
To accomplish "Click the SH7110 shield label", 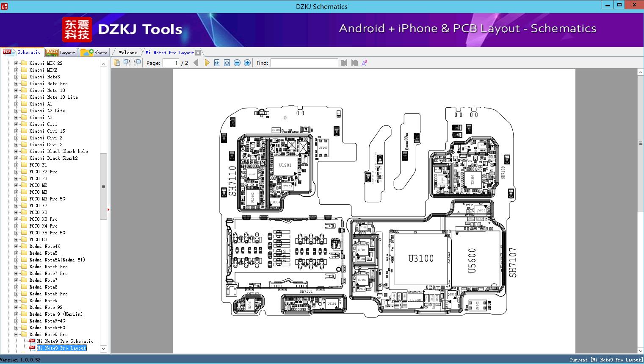I will [x=232, y=181].
